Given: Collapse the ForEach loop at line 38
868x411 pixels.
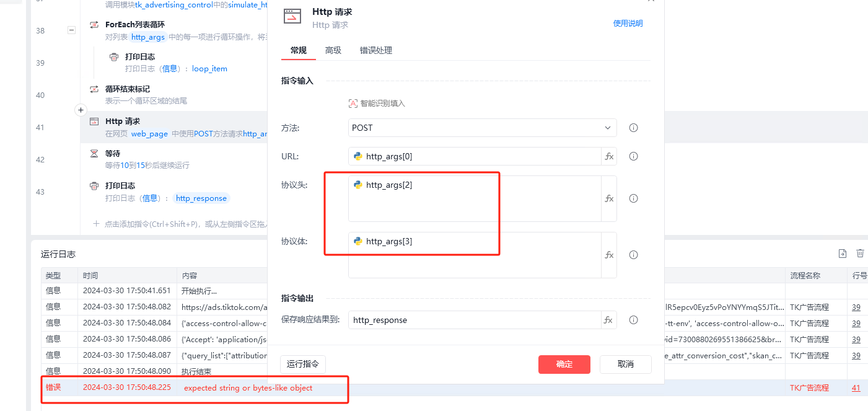Looking at the screenshot, I should (71, 30).
